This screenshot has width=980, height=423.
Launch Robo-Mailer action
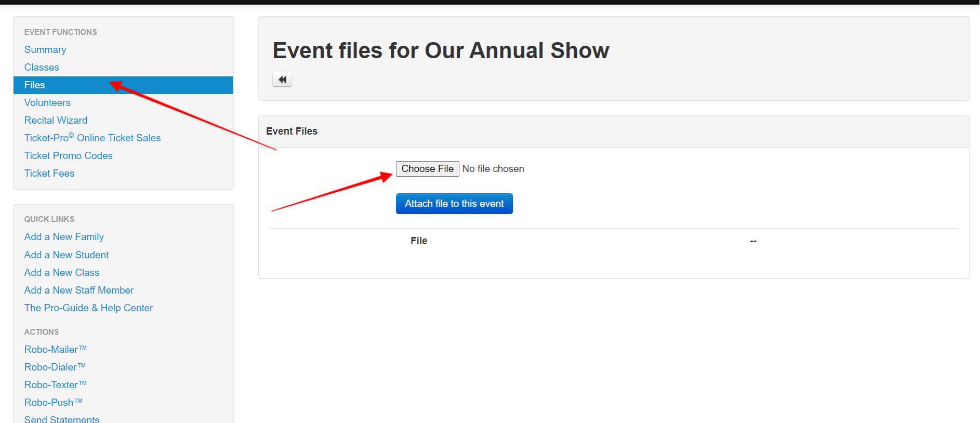point(56,350)
